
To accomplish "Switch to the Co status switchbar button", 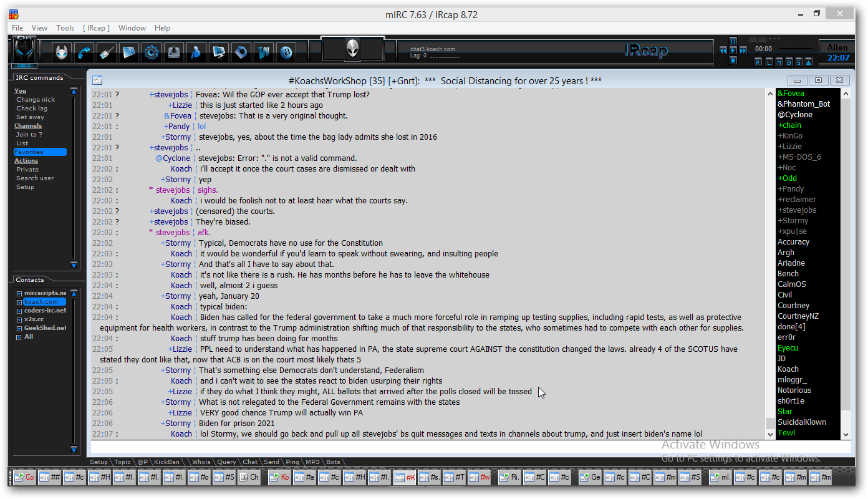I will pos(26,477).
